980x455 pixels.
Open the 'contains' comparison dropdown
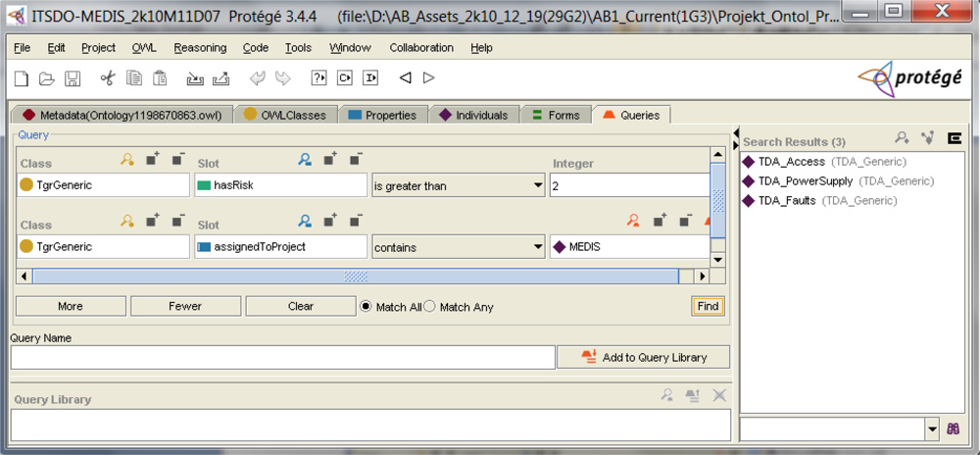(x=537, y=247)
